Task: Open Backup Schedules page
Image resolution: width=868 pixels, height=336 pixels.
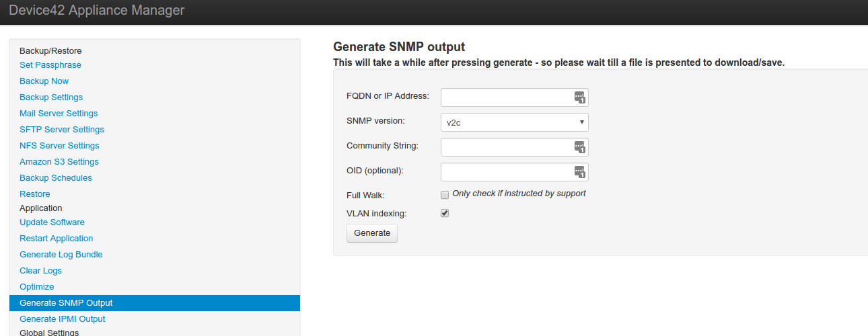Action: point(56,178)
